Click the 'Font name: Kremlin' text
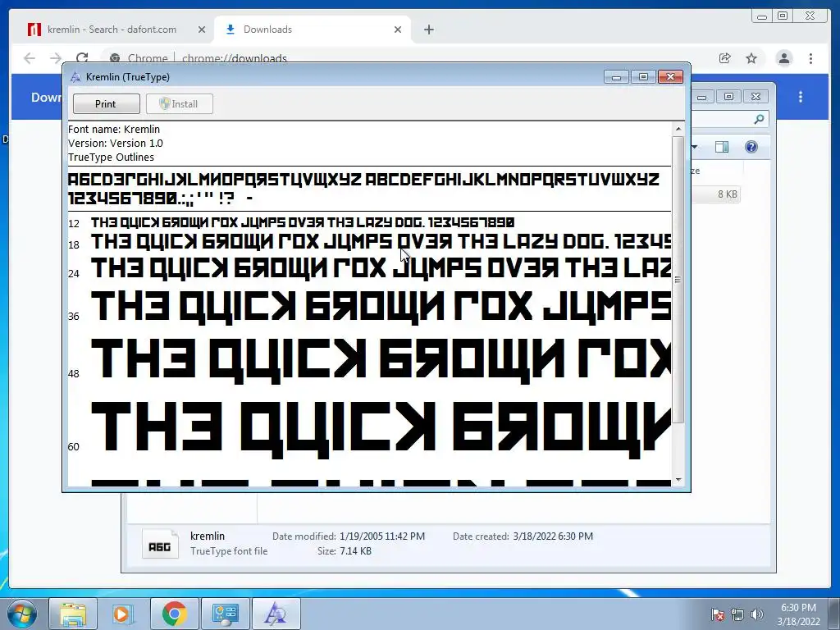The image size is (840, 630). 113,129
